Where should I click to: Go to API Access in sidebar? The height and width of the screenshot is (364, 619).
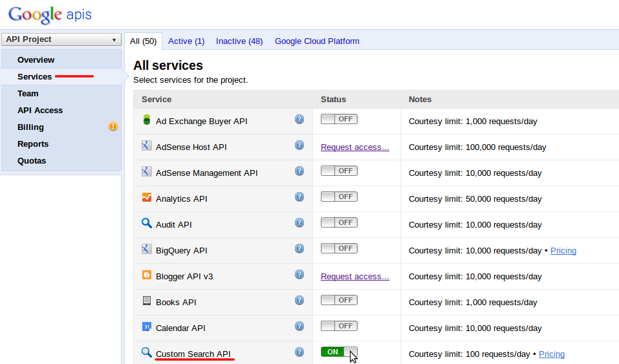pyautogui.click(x=40, y=111)
